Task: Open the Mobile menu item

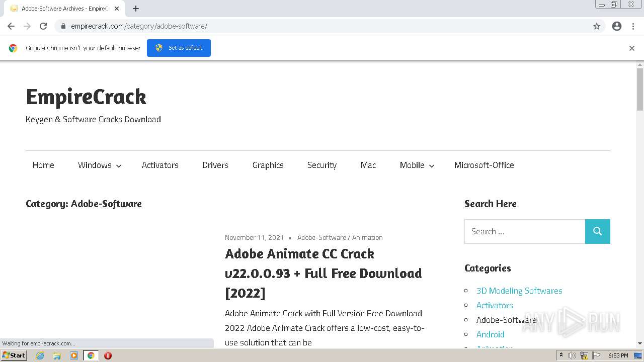Action: tap(412, 165)
